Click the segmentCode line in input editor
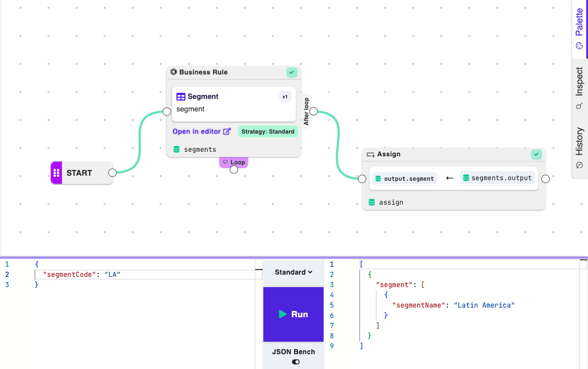The image size is (588, 369). click(82, 275)
